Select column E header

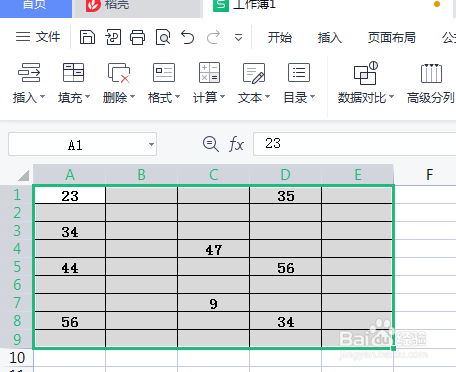click(358, 175)
